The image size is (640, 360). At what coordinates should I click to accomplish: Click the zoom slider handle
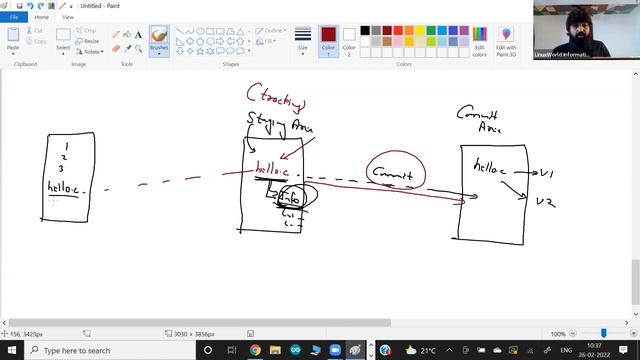coord(603,333)
